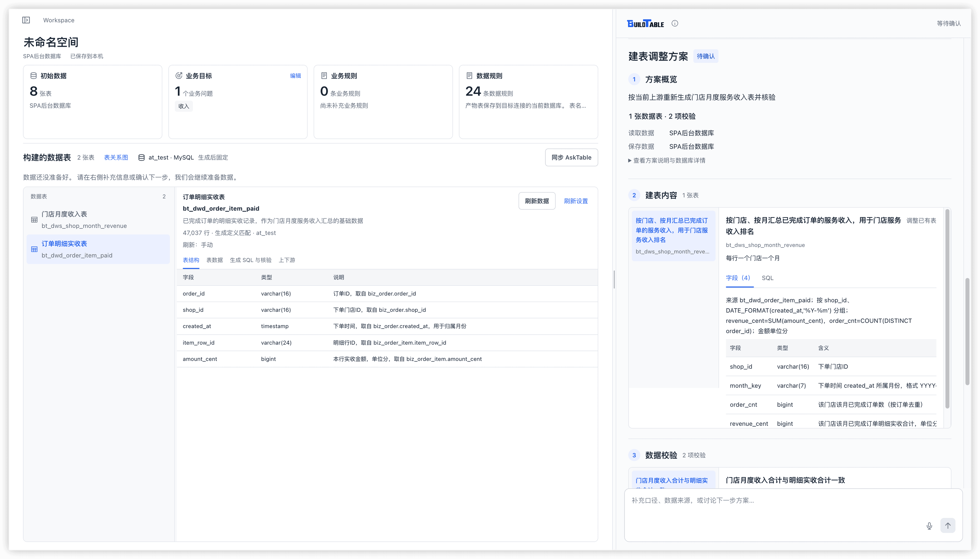
Task: Click amount_cent field cell
Action: tap(200, 359)
